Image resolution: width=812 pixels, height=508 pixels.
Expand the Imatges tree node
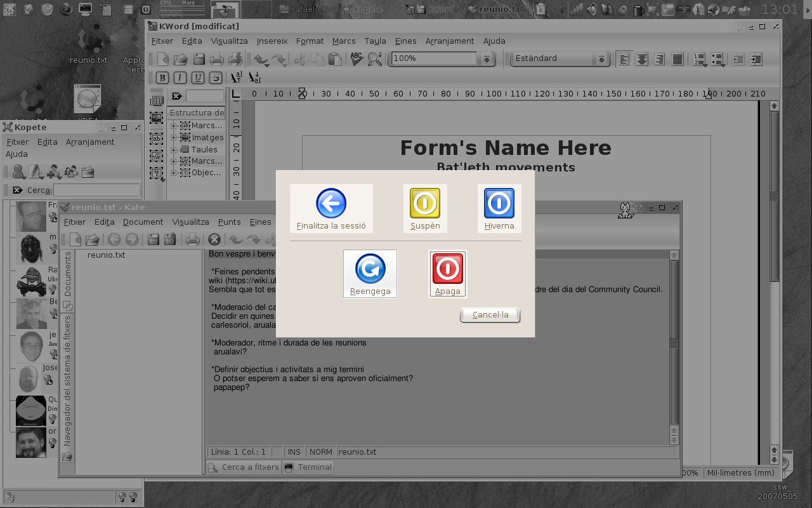point(173,137)
